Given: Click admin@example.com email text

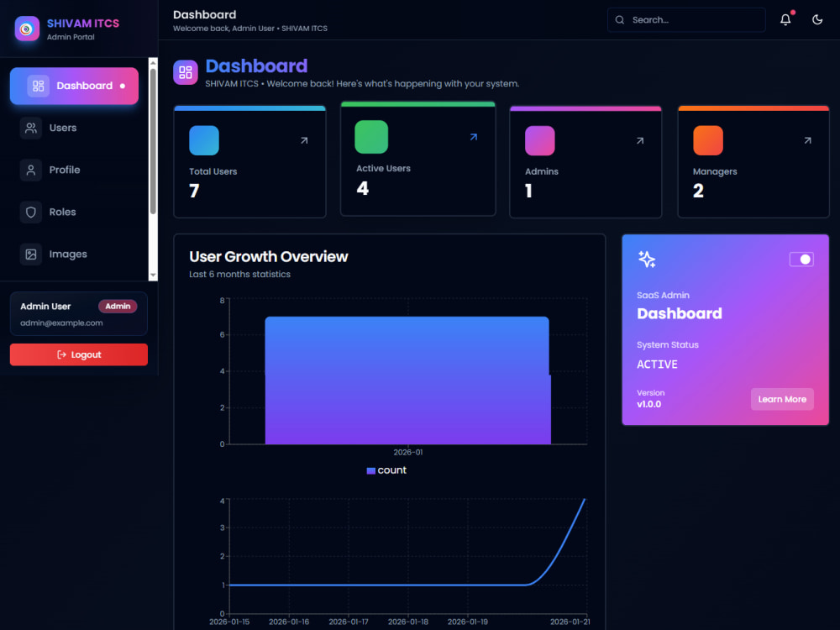Looking at the screenshot, I should pyautogui.click(x=61, y=323).
